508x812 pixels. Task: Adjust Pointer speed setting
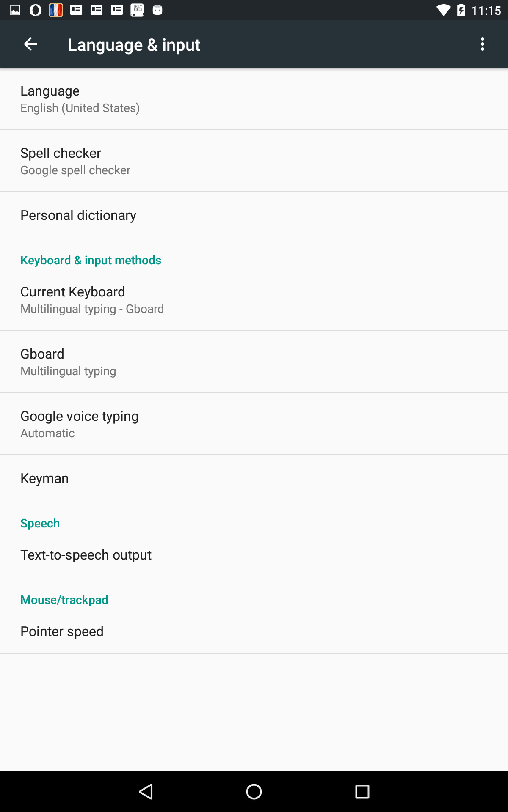[254, 631]
